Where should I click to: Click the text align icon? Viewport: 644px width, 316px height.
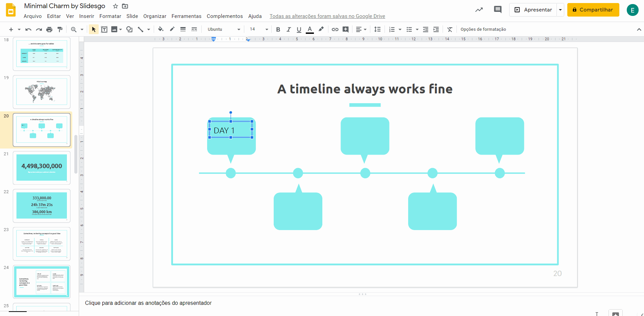click(x=359, y=29)
